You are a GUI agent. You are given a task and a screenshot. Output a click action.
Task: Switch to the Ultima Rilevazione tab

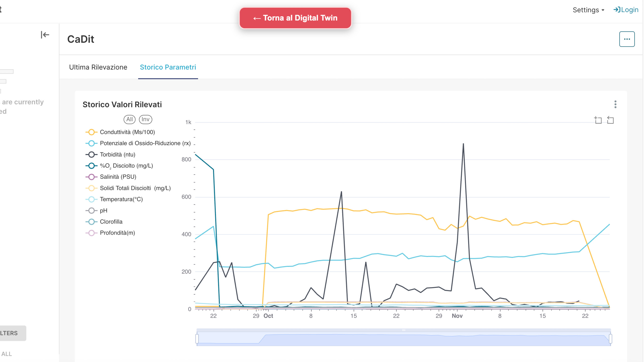[98, 67]
